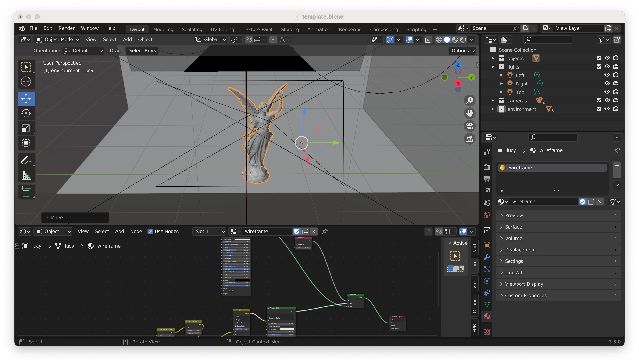This screenshot has width=639, height=364.
Task: Switch perspective/orthographic grid icon
Action: (x=470, y=139)
